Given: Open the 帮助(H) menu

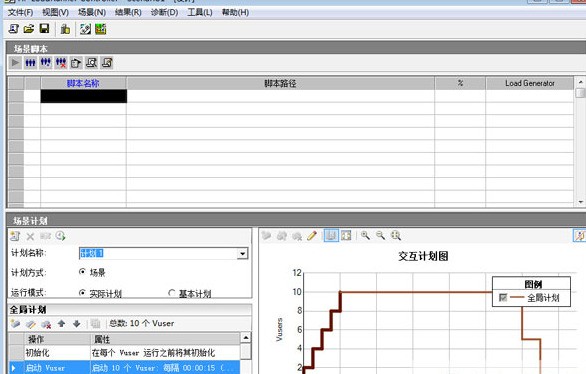Looking at the screenshot, I should (235, 12).
